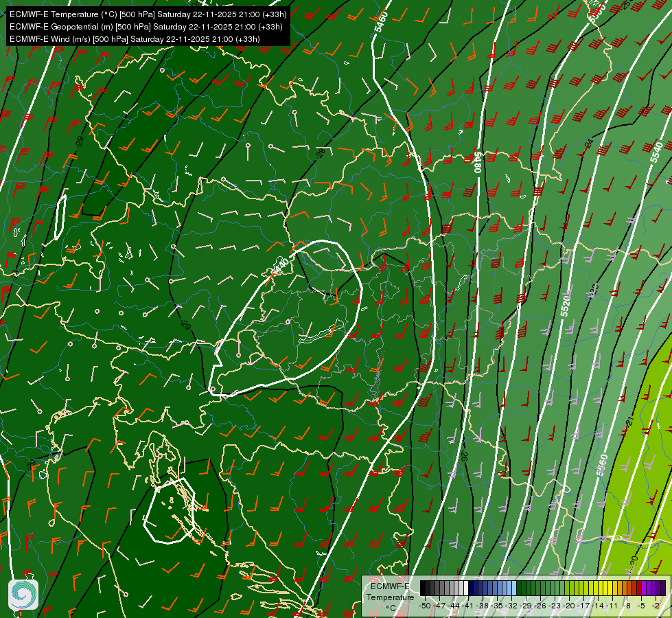Click the -47 legend tick label
This screenshot has width=672, height=618.
click(439, 606)
